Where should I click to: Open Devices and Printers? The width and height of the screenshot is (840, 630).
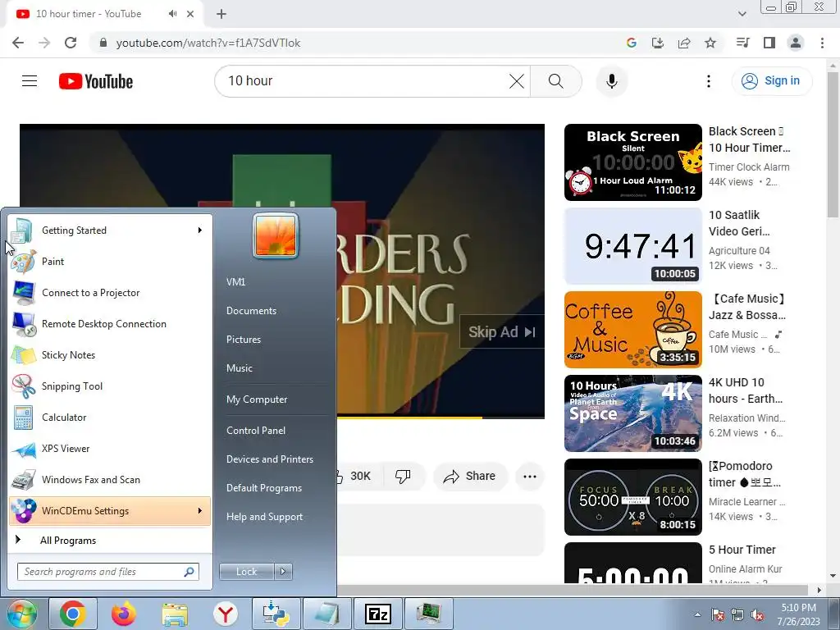pyautogui.click(x=270, y=459)
